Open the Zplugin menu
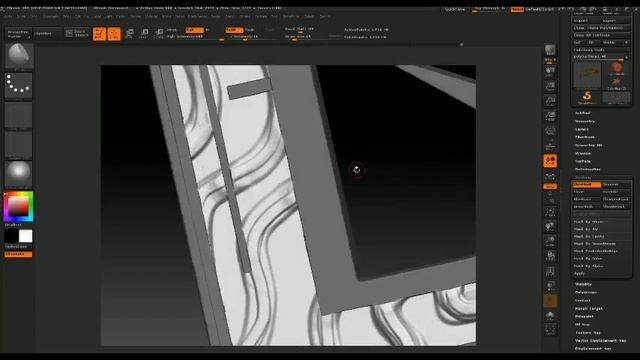This screenshot has height=360, width=640. coord(309,16)
